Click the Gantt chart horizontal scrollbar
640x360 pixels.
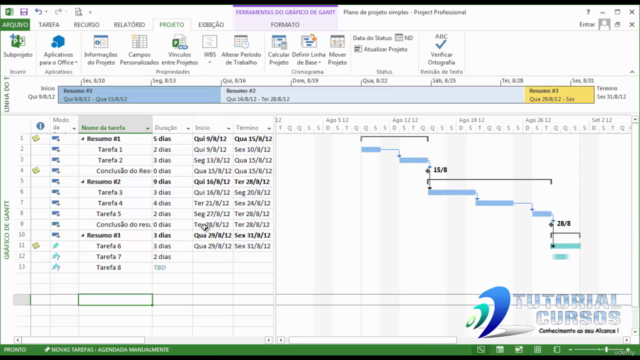point(373,340)
